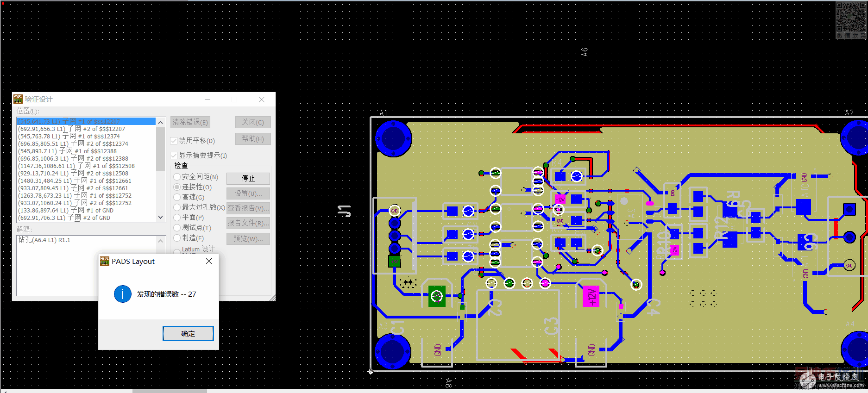868x393 pixels.
Task: Open 设置(U)... settings button
Action: [x=248, y=193]
